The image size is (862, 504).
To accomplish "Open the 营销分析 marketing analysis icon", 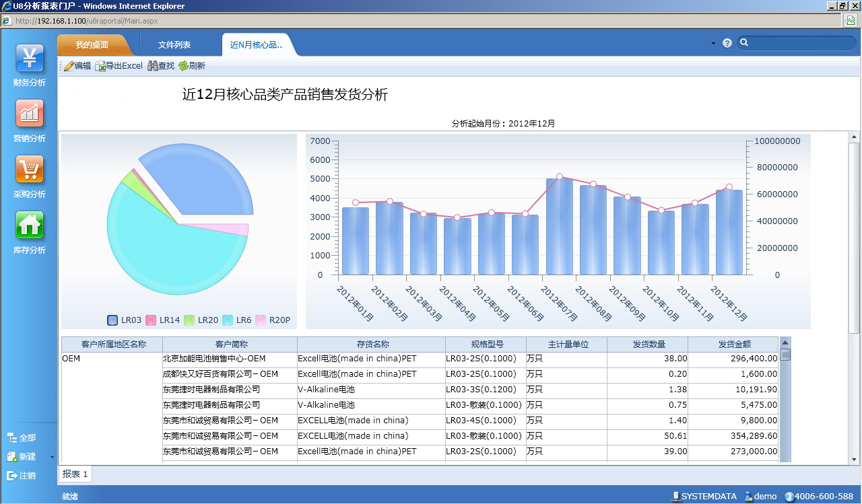I will point(30,114).
